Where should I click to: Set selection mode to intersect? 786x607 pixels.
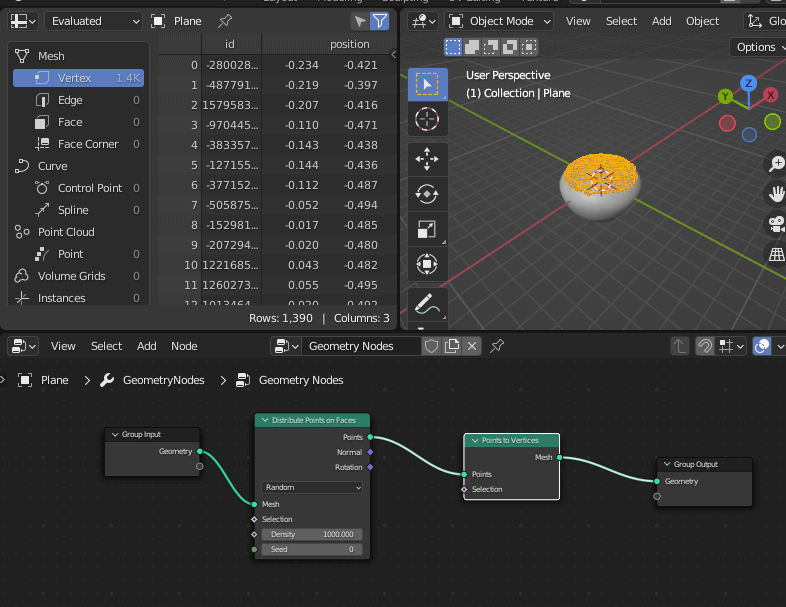(529, 47)
